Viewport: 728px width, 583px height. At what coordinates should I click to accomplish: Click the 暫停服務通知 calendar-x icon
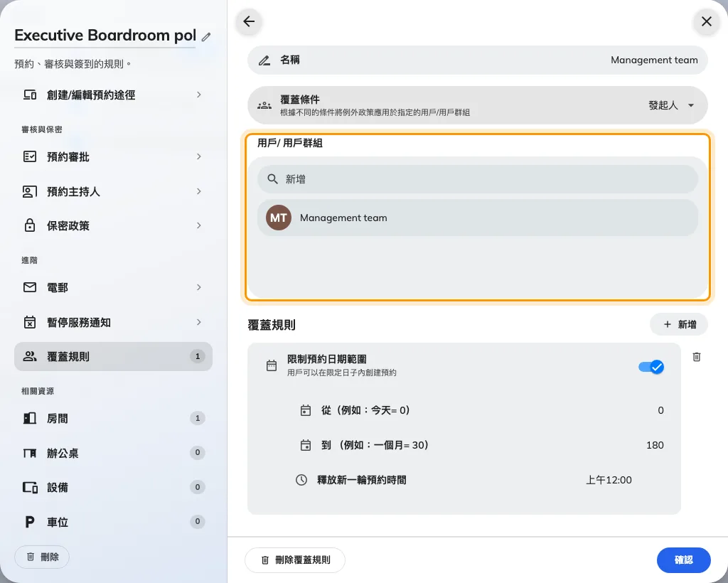30,321
